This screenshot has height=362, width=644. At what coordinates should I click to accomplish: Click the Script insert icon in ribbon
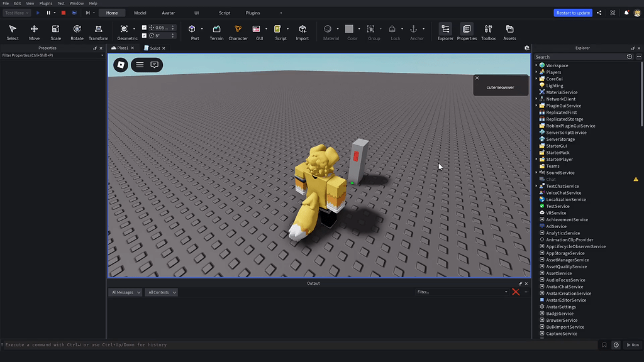[277, 29]
